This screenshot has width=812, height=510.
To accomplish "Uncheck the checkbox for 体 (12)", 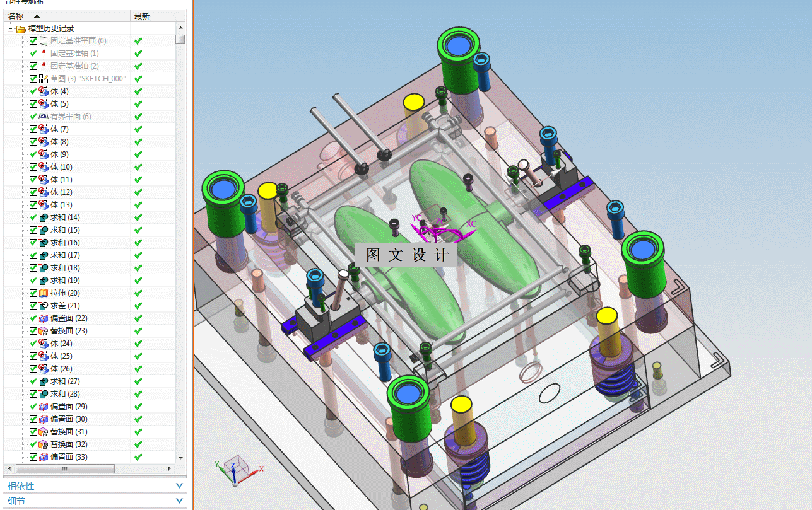I will (x=33, y=192).
